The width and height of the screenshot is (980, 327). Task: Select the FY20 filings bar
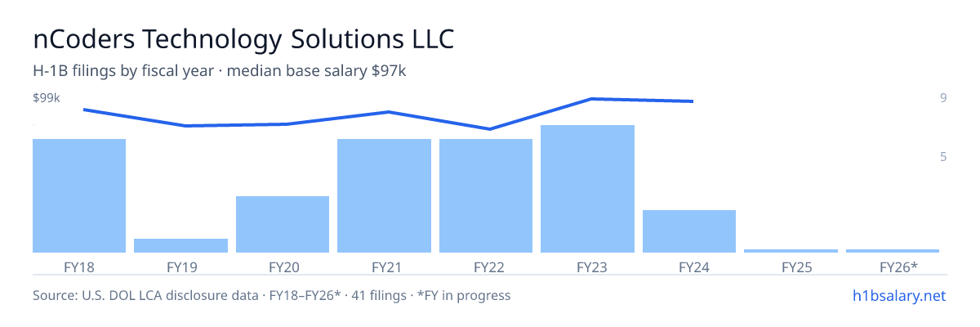(x=283, y=224)
